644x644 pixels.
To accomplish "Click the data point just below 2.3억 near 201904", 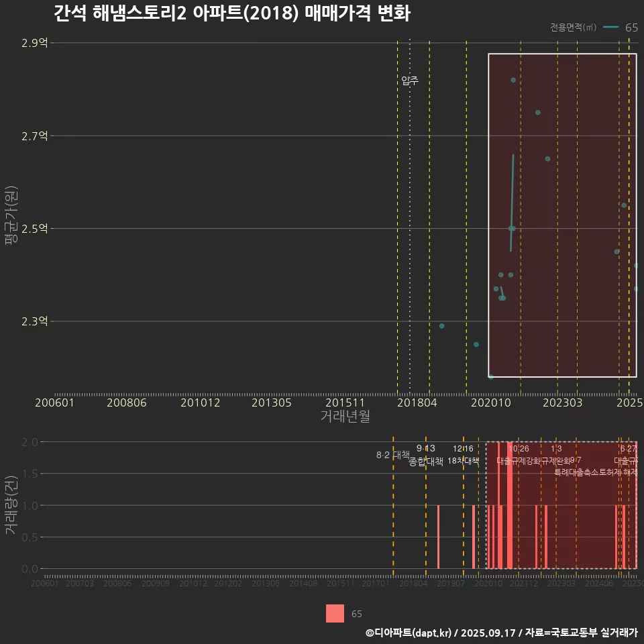I will click(441, 326).
